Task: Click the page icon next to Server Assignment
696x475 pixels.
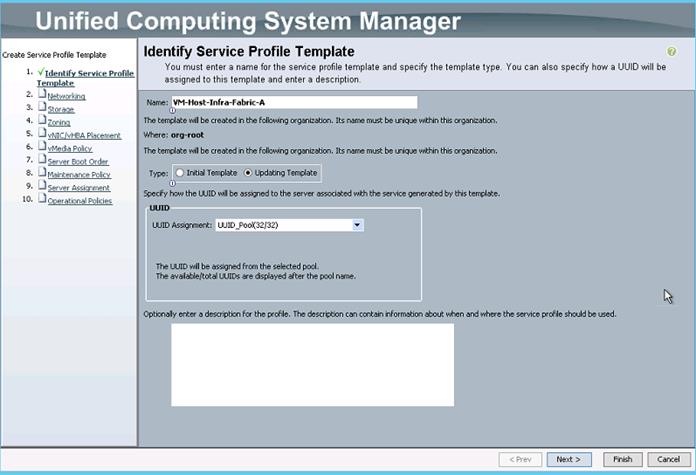Action: pyautogui.click(x=42, y=185)
